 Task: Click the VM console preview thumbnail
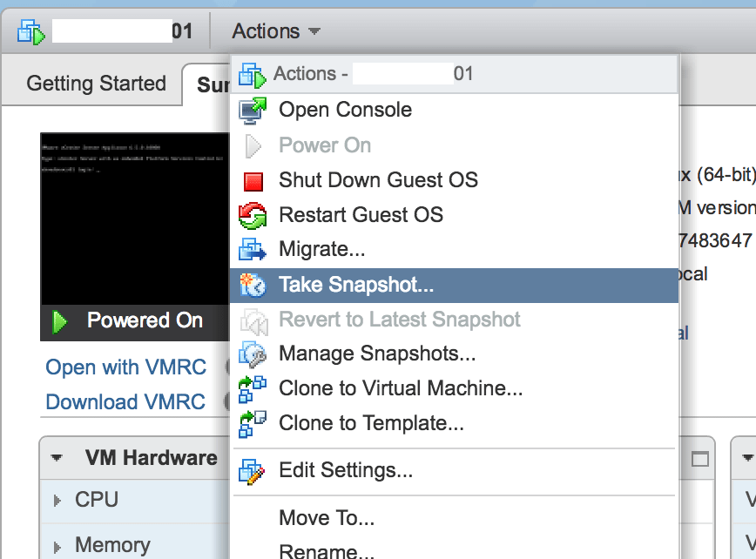click(133, 218)
